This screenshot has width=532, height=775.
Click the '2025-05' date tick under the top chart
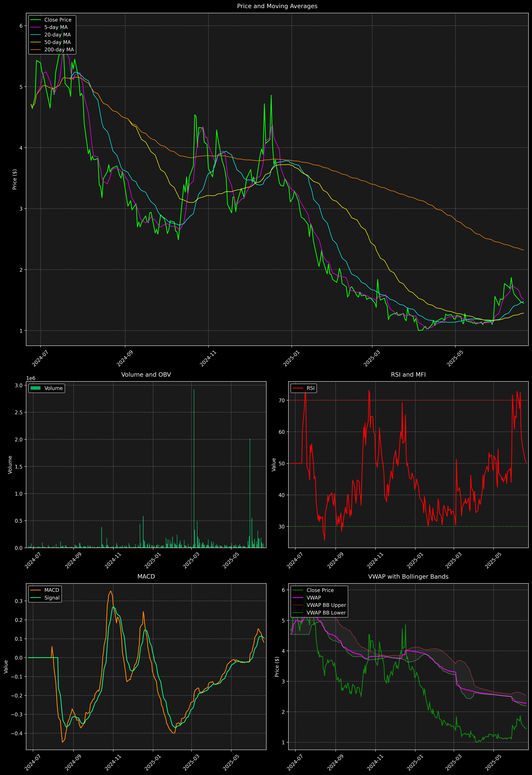point(455,358)
